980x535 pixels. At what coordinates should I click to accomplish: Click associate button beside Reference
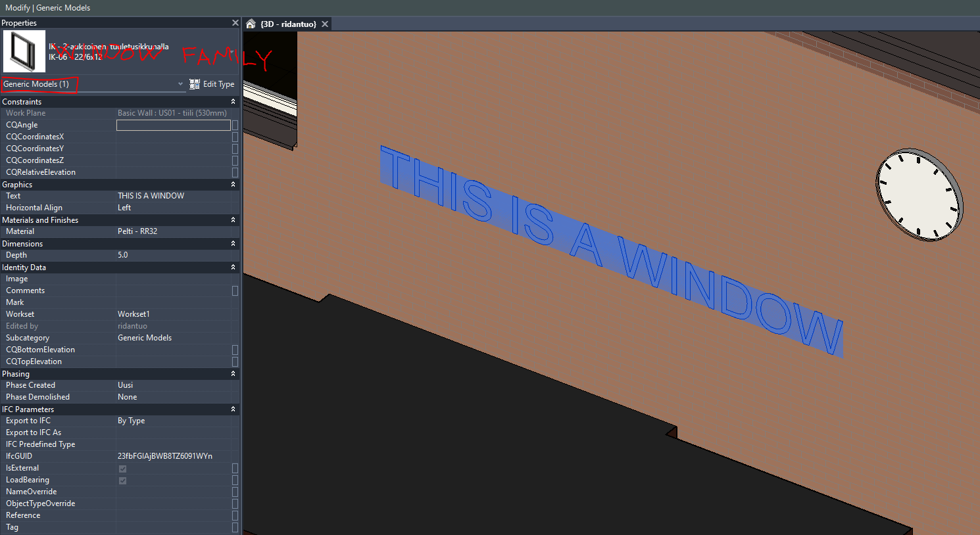tap(235, 515)
